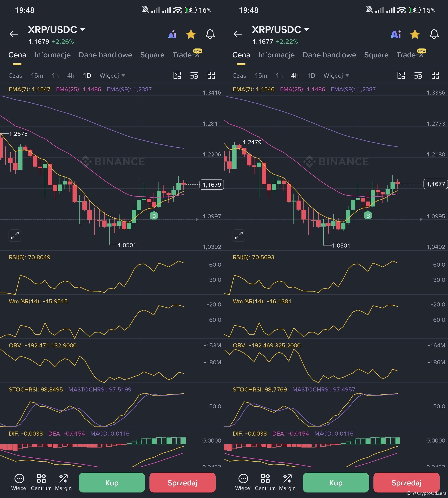Select 4h interval in left screen

71,76
